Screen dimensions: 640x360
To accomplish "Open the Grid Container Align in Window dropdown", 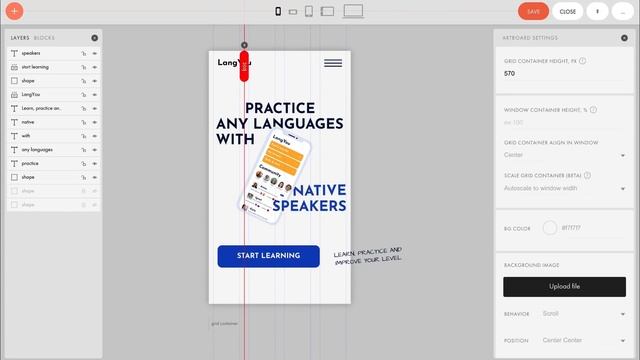I will (564, 155).
